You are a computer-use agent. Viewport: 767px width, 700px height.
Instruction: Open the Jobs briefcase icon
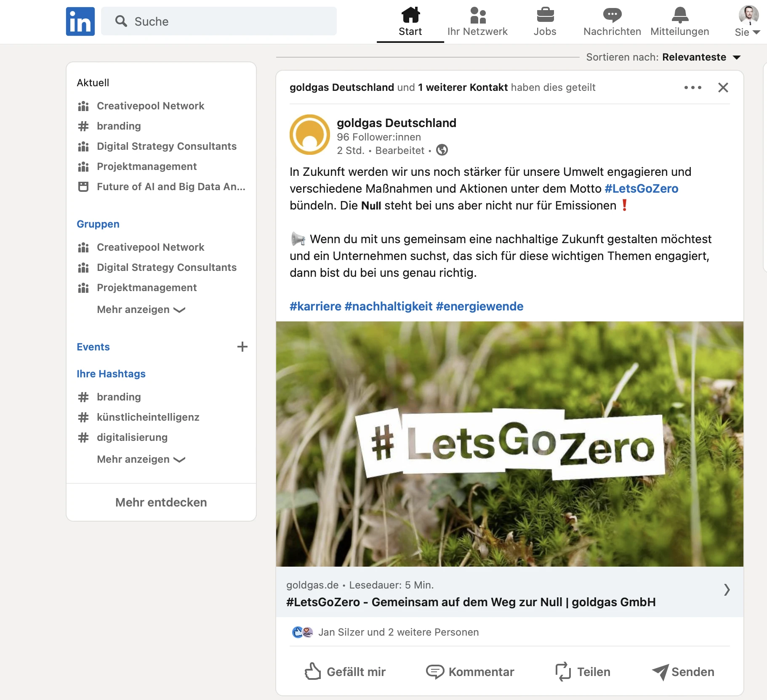coord(545,16)
